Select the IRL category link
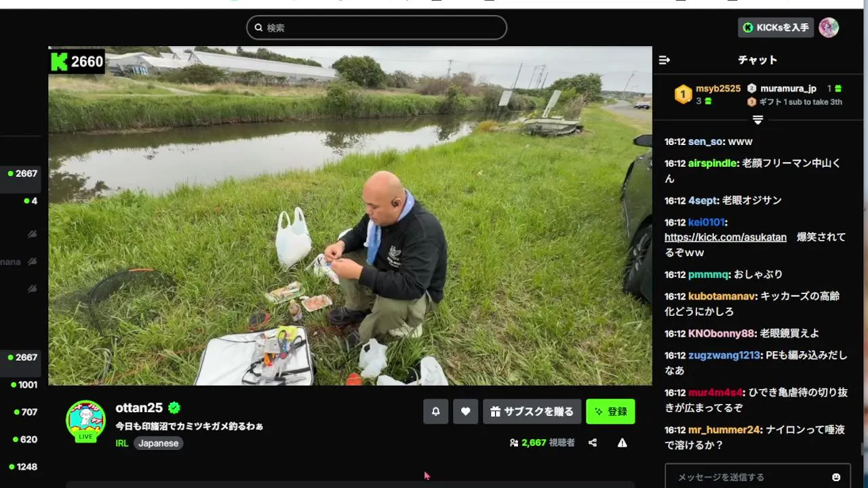 [x=122, y=443]
